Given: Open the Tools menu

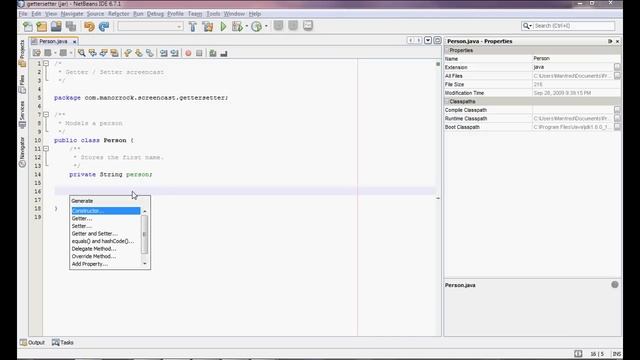Looking at the screenshot, I should [x=213, y=13].
